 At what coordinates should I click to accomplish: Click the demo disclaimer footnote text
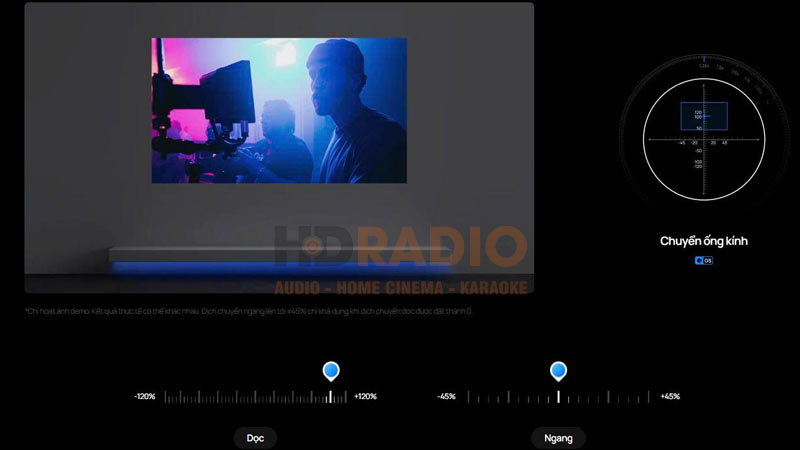248,312
